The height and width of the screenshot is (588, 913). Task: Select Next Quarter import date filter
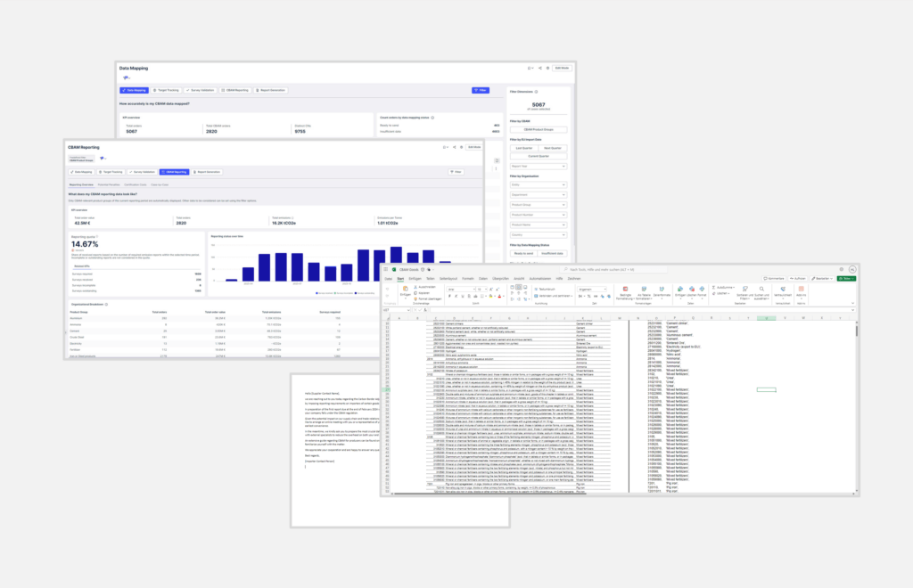[x=553, y=148]
